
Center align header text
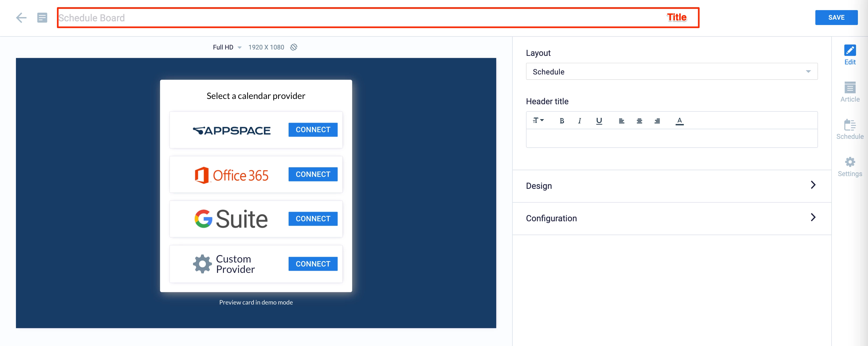pyautogui.click(x=639, y=121)
